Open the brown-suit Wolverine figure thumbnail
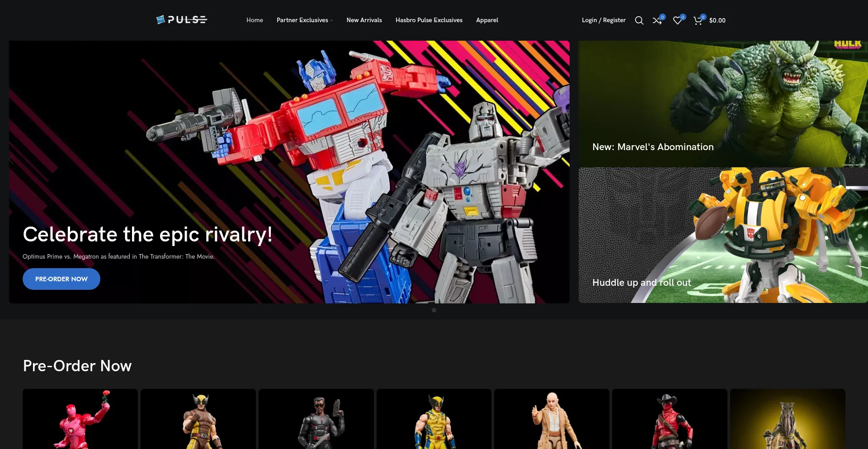 pos(198,419)
